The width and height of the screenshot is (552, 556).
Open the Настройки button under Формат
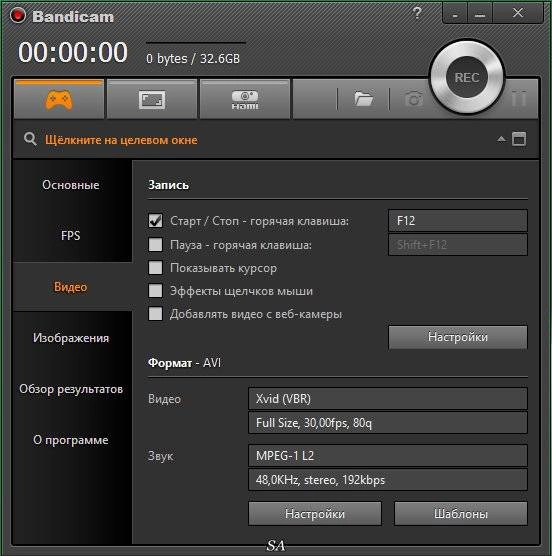point(315,513)
